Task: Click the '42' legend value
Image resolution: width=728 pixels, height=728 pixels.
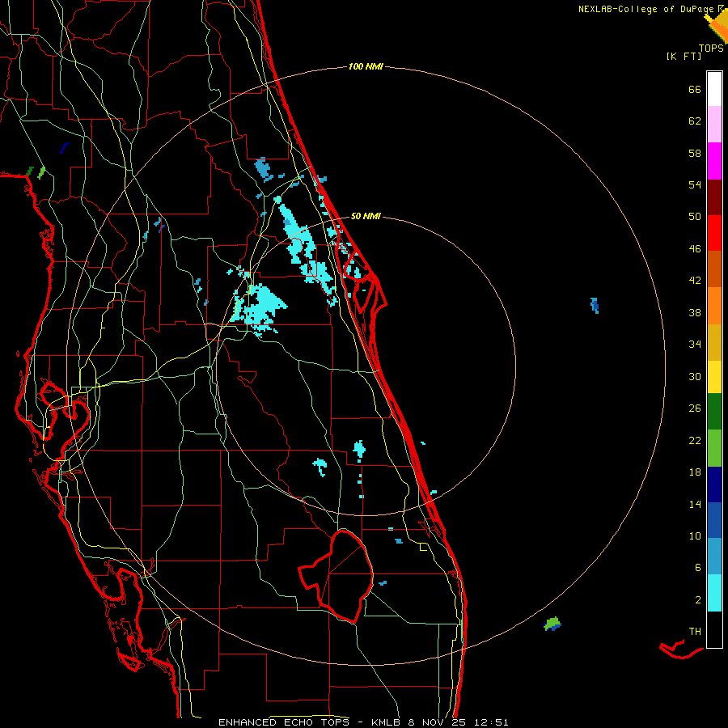Action: [695, 281]
